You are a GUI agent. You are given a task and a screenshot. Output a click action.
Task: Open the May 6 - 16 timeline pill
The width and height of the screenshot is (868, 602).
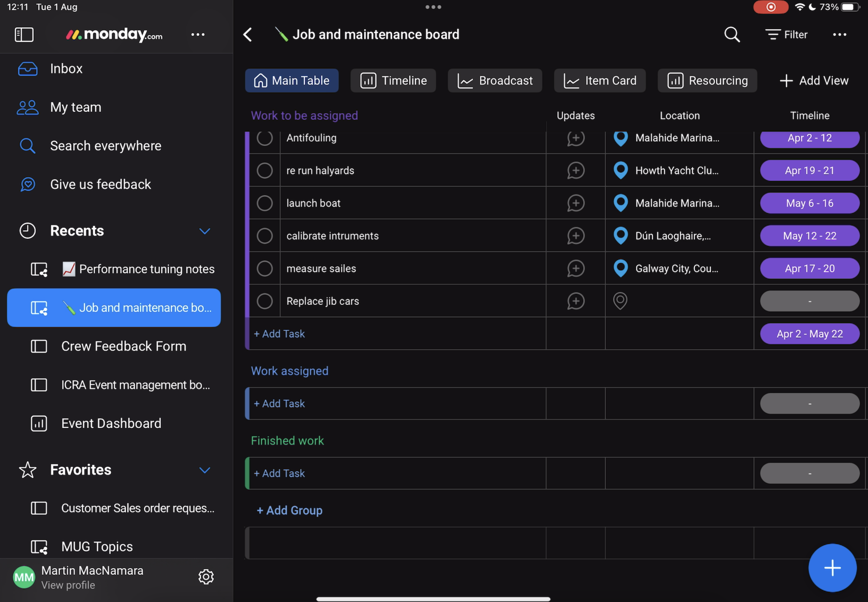click(810, 203)
